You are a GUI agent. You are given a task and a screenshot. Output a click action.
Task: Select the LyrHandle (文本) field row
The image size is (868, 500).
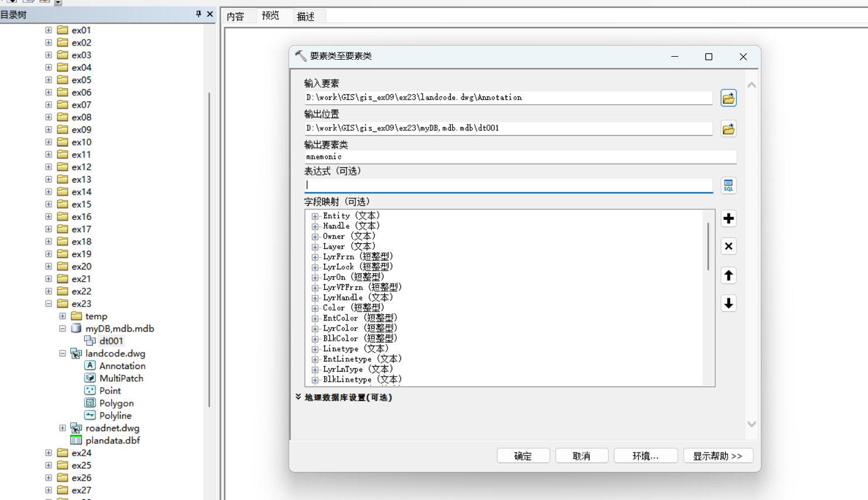pos(358,298)
